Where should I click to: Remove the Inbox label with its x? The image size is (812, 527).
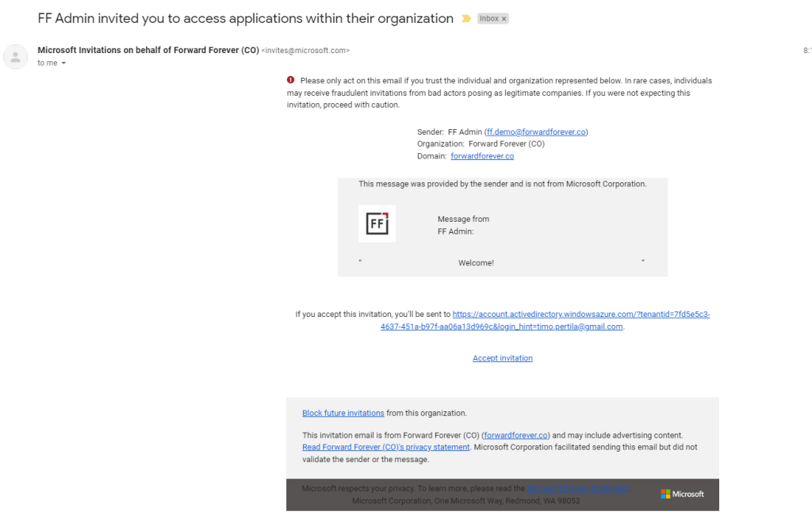click(x=504, y=18)
